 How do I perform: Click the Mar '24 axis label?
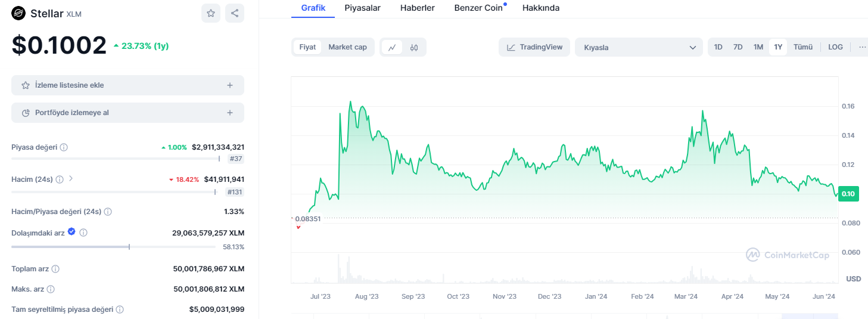point(686,296)
